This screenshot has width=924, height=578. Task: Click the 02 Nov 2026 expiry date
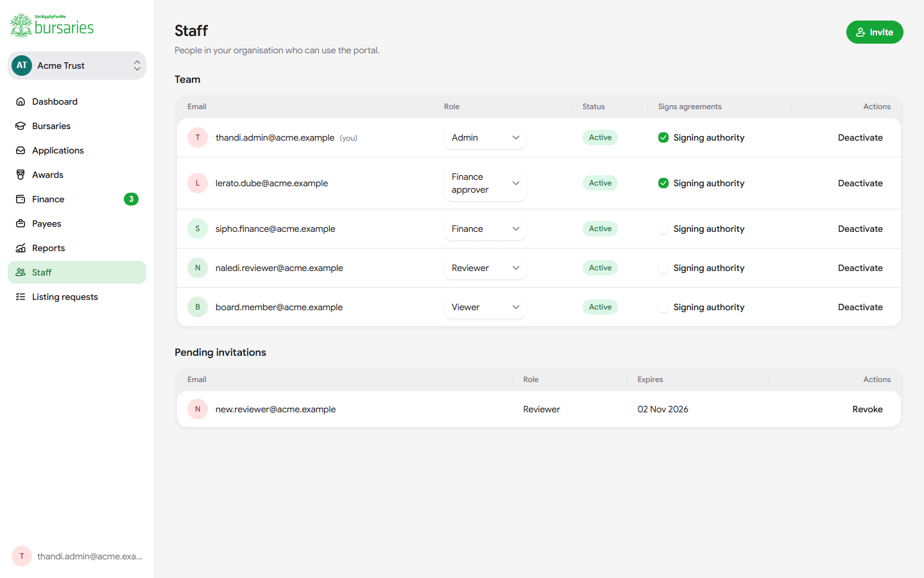click(x=663, y=409)
